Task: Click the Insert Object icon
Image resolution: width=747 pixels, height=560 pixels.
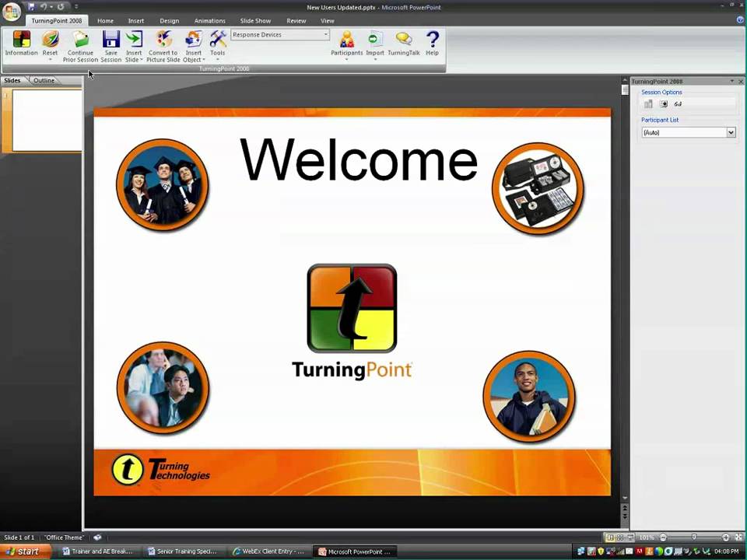Action: click(194, 39)
